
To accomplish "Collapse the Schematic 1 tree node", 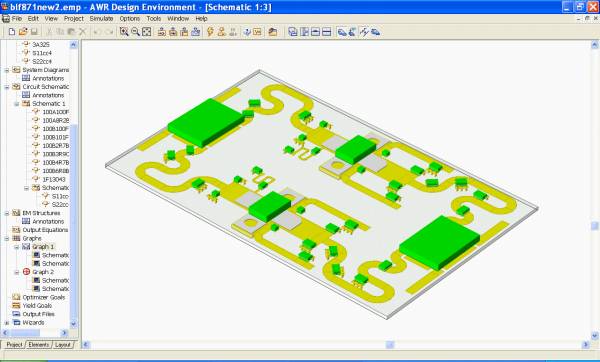I will point(16,104).
